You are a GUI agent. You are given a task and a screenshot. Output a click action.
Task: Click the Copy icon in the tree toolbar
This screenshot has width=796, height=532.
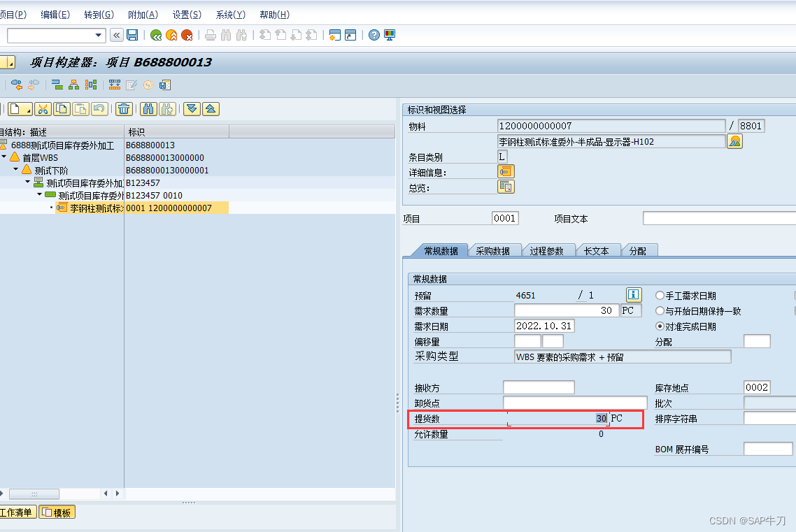[62, 109]
